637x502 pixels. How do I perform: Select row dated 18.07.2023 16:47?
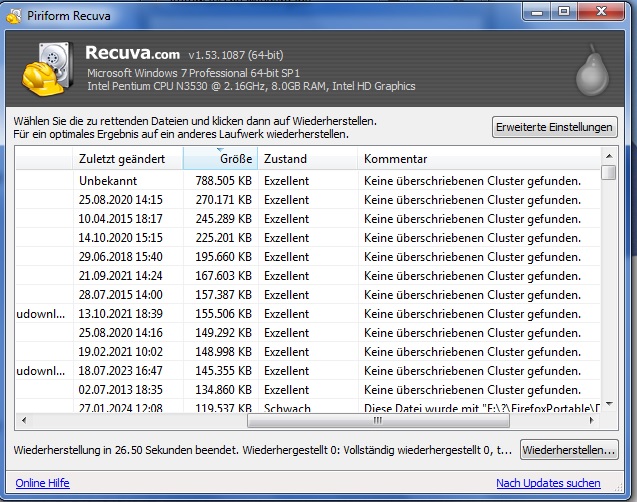point(308,370)
